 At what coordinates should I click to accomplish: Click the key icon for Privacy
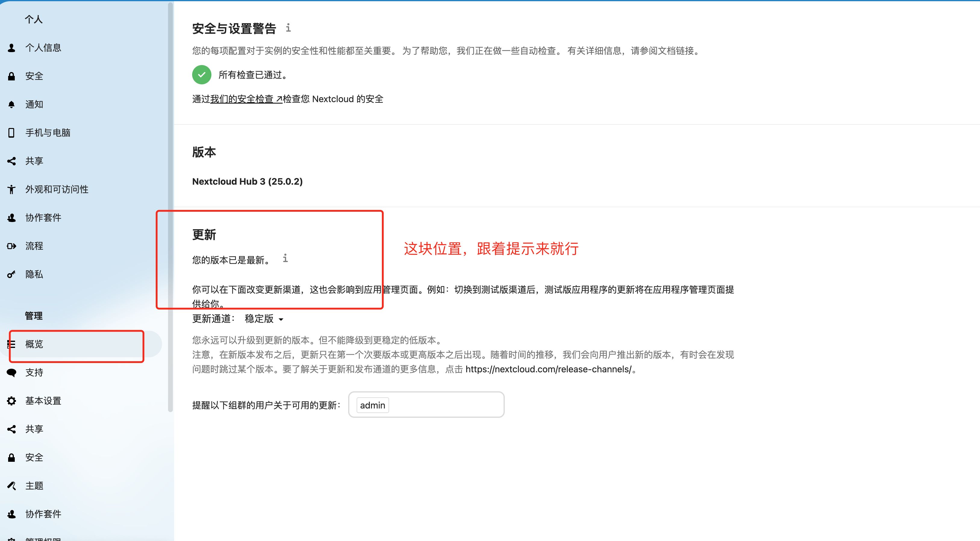(x=11, y=274)
